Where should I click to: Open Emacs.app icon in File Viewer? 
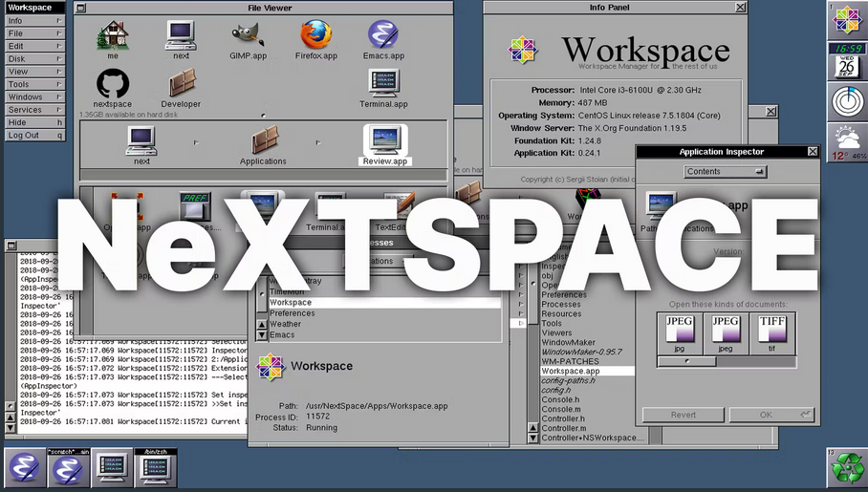pyautogui.click(x=382, y=35)
